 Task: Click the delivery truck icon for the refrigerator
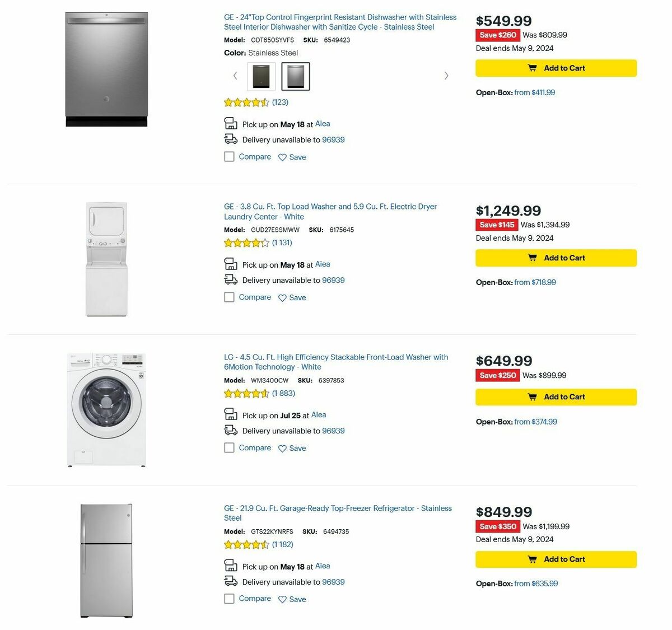coord(230,581)
